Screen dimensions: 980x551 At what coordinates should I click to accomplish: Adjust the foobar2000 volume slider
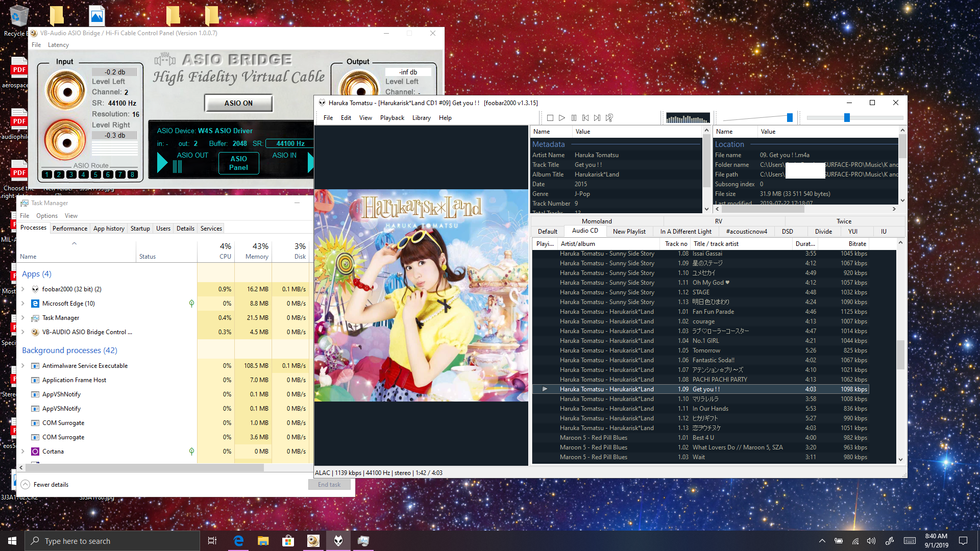[790, 118]
